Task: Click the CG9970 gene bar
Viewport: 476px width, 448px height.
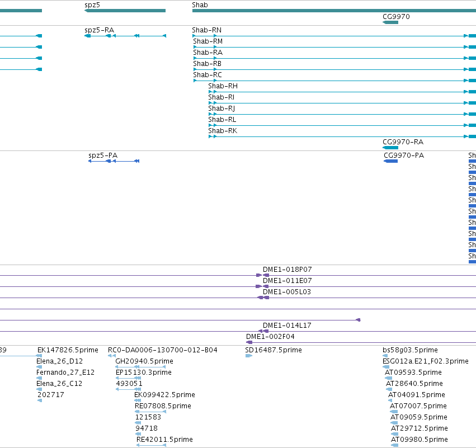Action: point(390,22)
